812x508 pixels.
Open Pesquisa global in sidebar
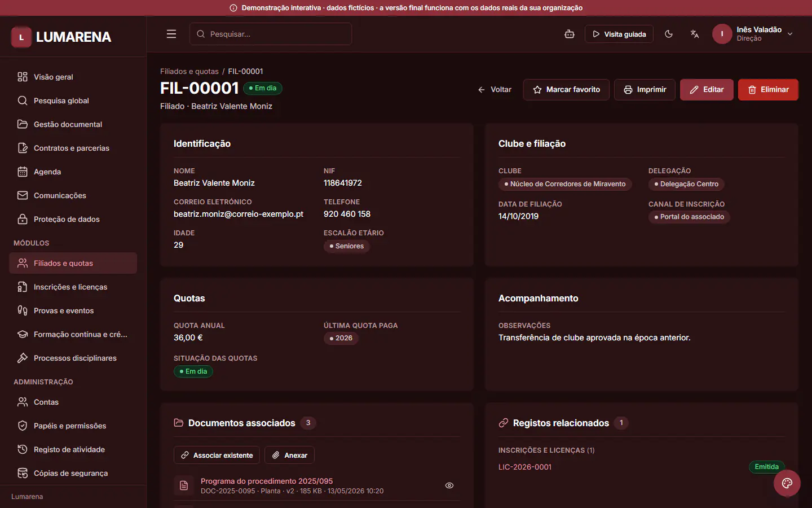pyautogui.click(x=73, y=100)
